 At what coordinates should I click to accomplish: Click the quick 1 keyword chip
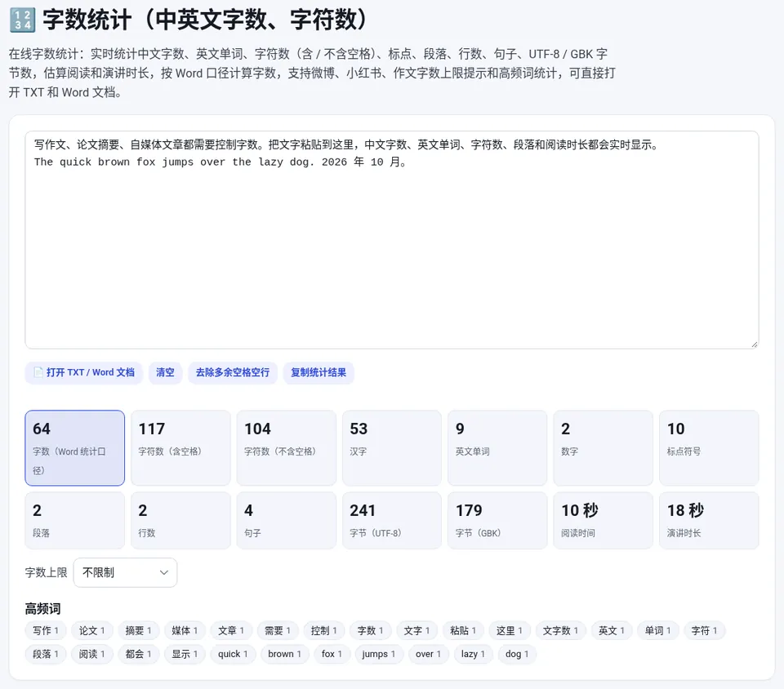coord(233,654)
